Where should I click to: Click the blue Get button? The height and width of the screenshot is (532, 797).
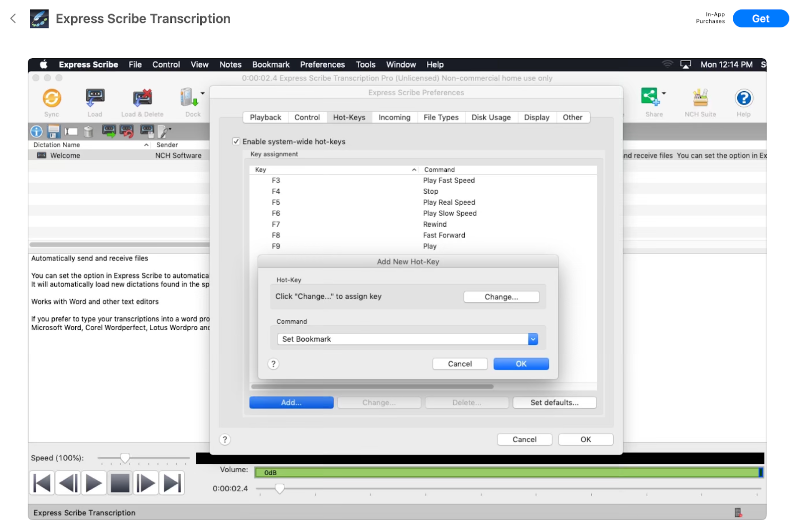tap(761, 18)
